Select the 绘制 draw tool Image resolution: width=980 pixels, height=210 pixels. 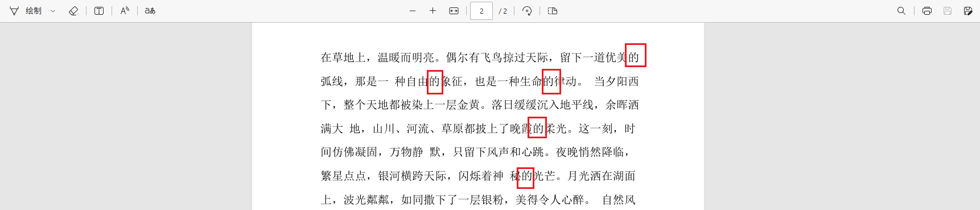coord(26,11)
